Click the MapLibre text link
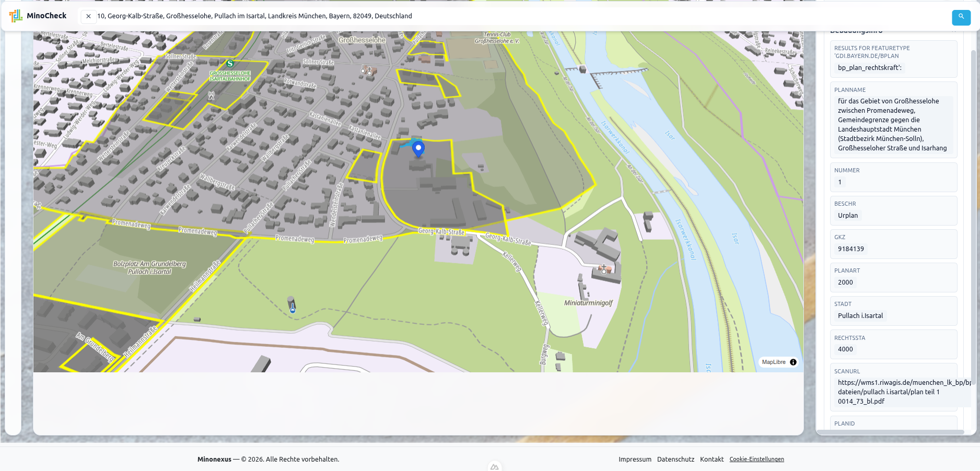The image size is (980, 471). click(x=775, y=362)
